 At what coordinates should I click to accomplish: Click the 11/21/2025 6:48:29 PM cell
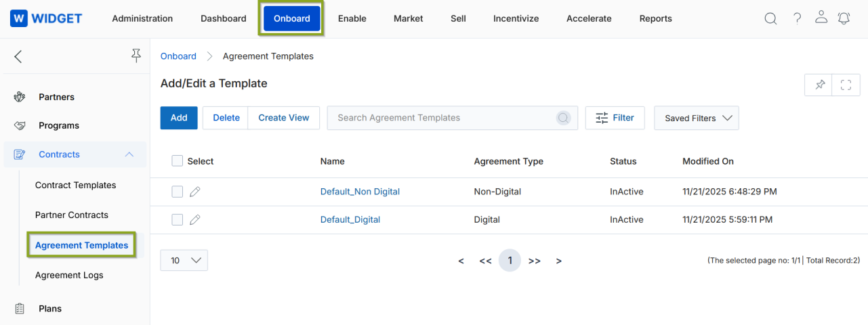click(730, 192)
